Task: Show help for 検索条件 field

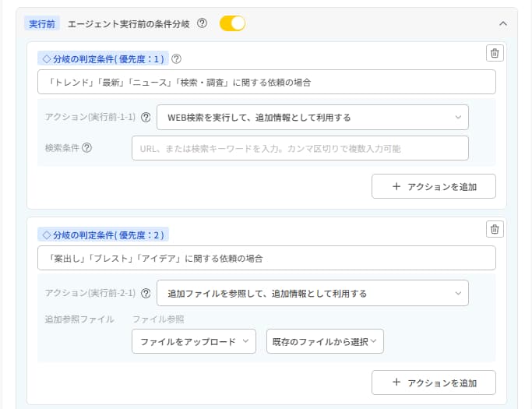Action: 87,148
